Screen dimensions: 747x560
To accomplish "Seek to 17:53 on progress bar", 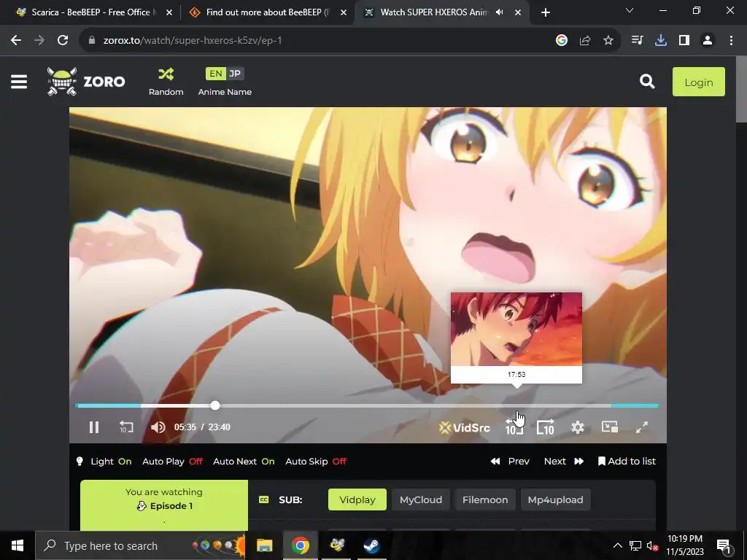I will (x=516, y=405).
